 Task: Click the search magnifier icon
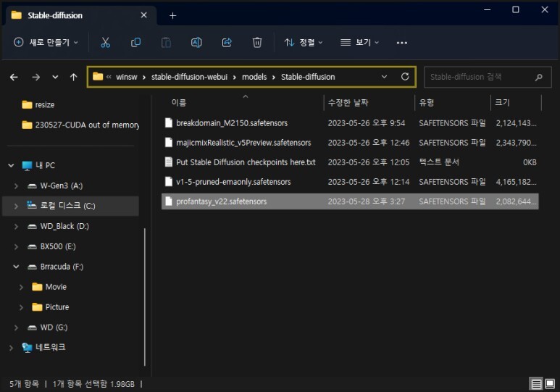(538, 77)
